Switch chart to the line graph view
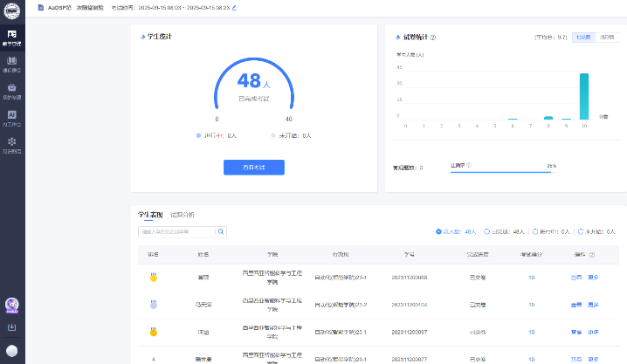This screenshot has width=627, height=364. [606, 38]
